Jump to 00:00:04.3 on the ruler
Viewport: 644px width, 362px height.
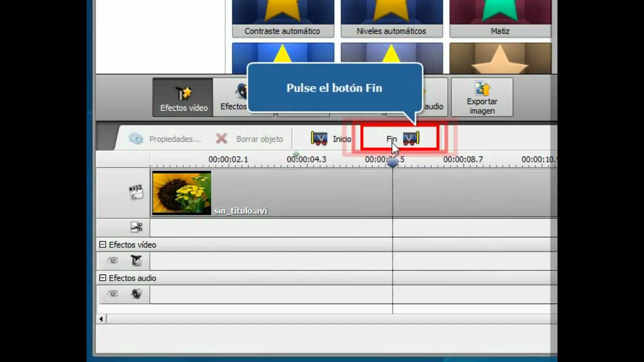click(x=306, y=159)
